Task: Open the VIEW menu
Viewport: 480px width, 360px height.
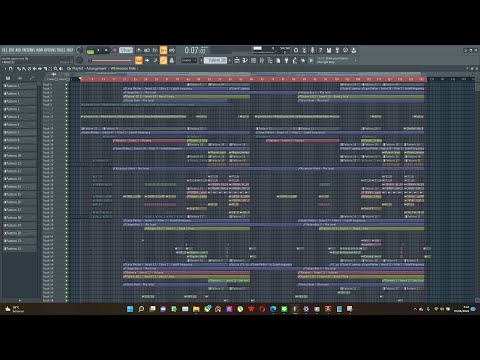Action: 39,50
